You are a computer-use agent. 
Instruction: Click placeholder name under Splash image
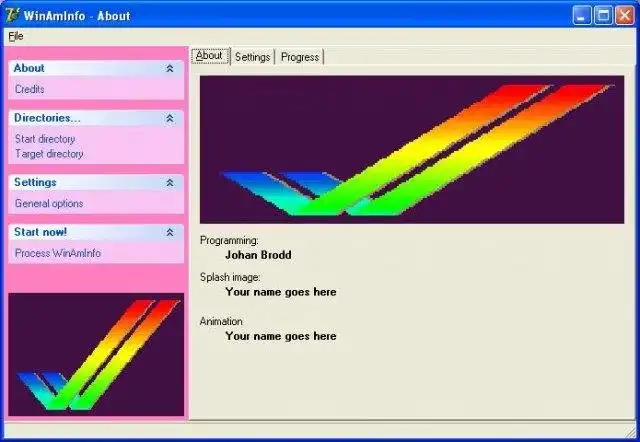pyautogui.click(x=281, y=292)
